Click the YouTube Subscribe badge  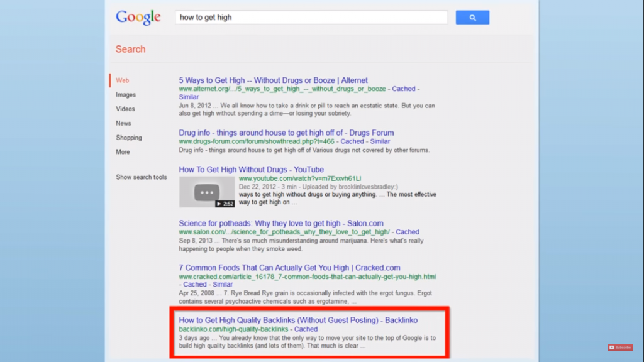pos(620,347)
